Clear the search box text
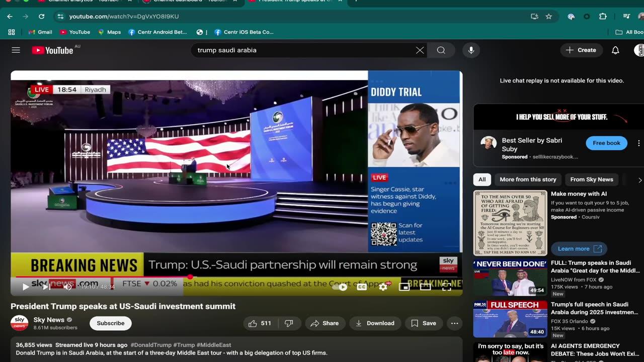This screenshot has height=362, width=644. pos(420,50)
